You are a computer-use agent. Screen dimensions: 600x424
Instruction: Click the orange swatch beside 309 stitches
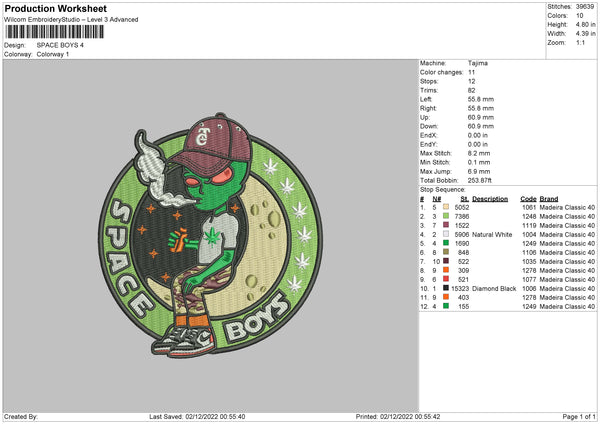tap(446, 270)
